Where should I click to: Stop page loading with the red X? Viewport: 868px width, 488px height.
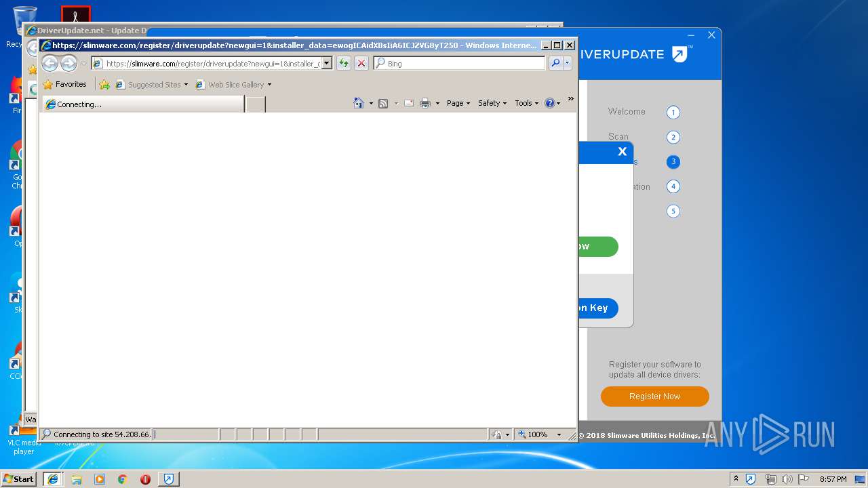point(361,63)
